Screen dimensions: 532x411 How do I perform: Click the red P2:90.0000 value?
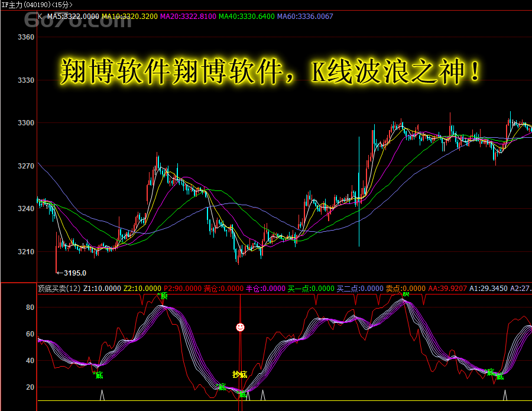[183, 289]
